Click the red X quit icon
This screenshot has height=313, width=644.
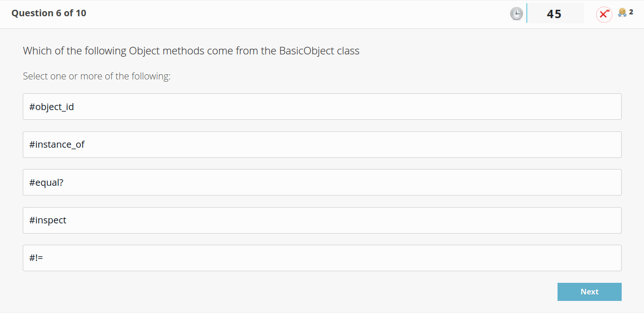coord(604,14)
